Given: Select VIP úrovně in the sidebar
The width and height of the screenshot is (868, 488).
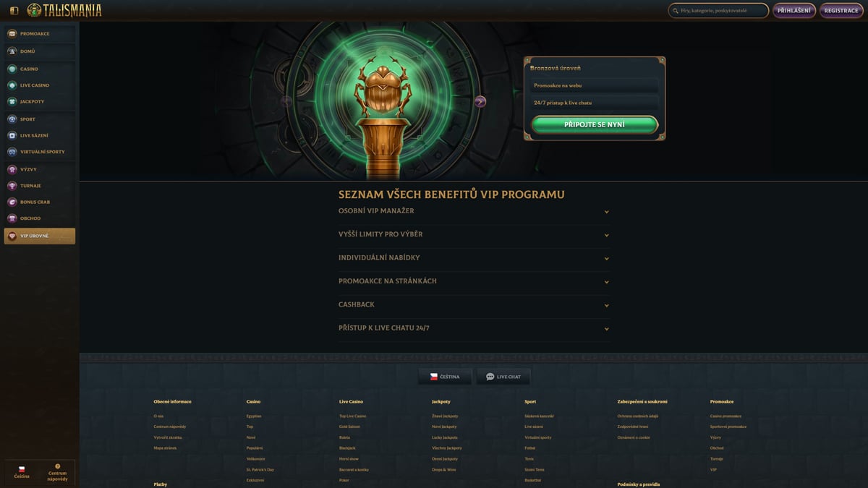Looking at the screenshot, I should pyautogui.click(x=40, y=236).
